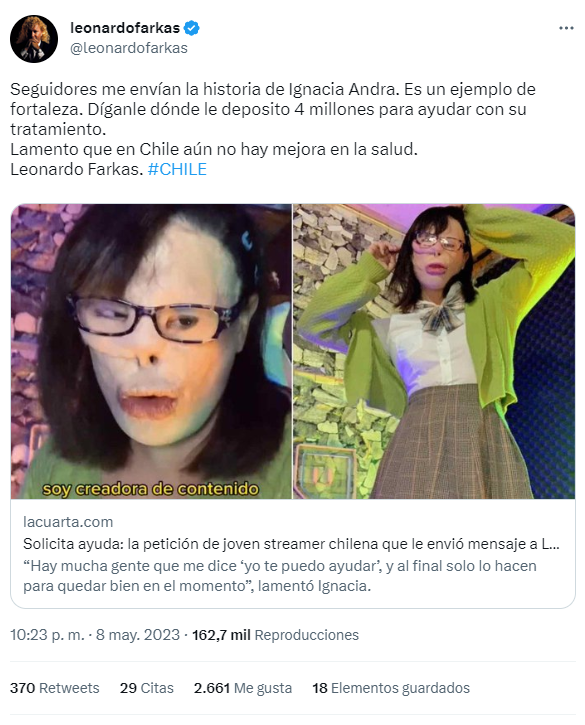Open the @leonardofarkas handle link
Viewport: 585px width, 725px height.
[129, 48]
